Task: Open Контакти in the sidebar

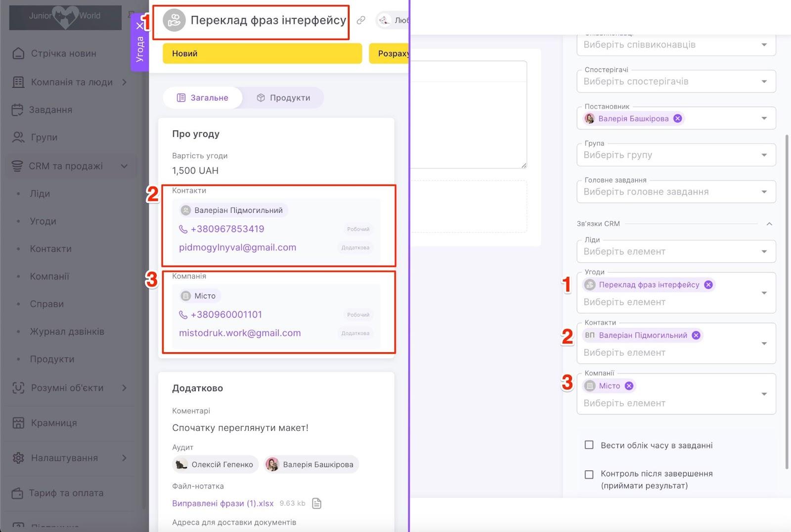Action: click(51, 249)
